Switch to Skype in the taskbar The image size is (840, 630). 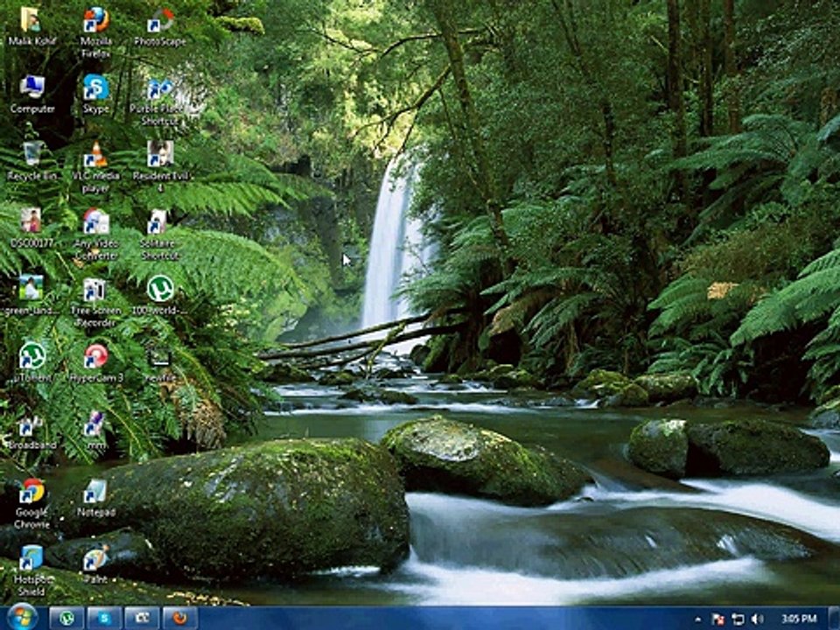point(104,618)
